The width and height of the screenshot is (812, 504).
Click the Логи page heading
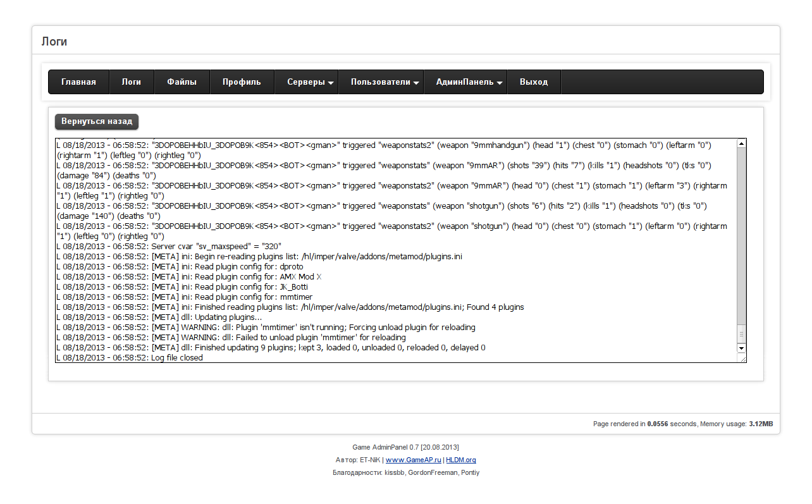(x=54, y=42)
